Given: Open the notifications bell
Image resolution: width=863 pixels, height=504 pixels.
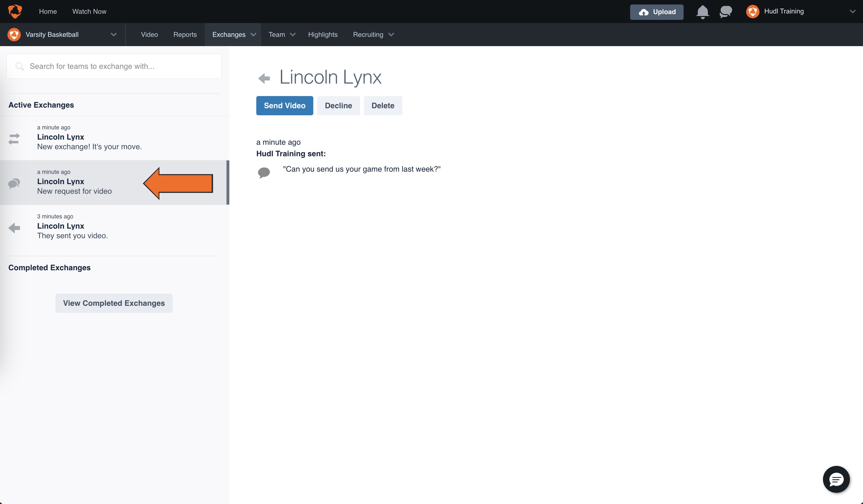Looking at the screenshot, I should tap(703, 12).
